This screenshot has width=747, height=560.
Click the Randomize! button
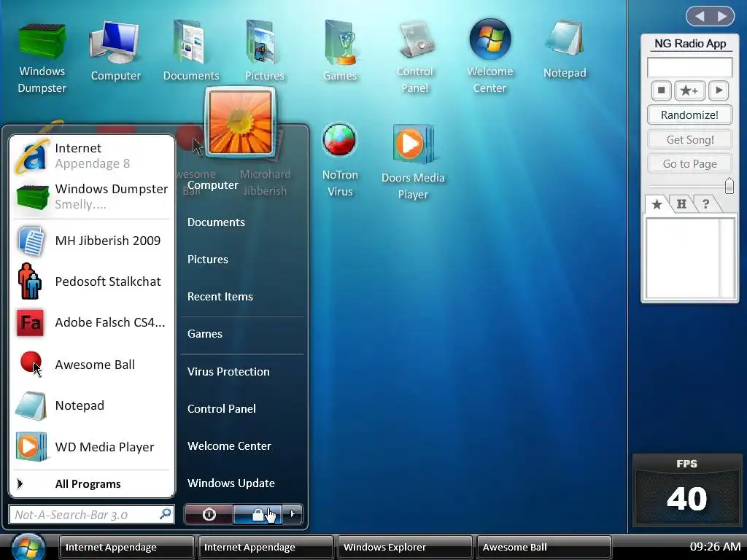pos(689,115)
